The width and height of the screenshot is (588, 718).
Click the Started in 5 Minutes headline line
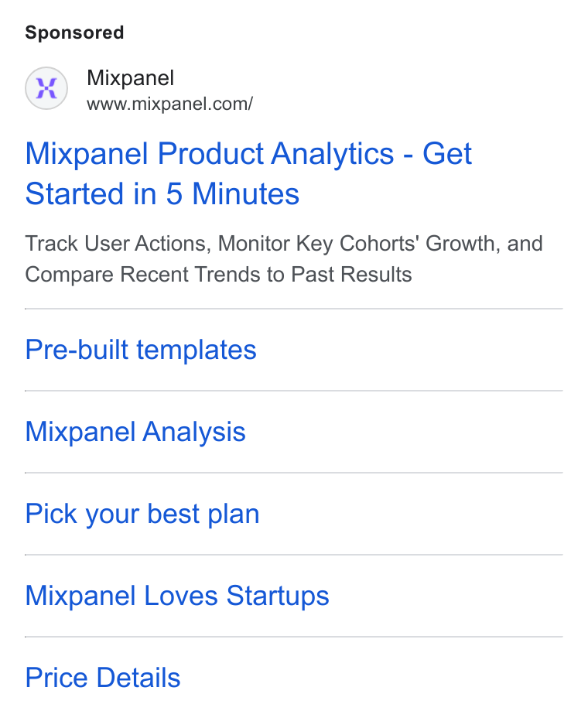click(162, 193)
